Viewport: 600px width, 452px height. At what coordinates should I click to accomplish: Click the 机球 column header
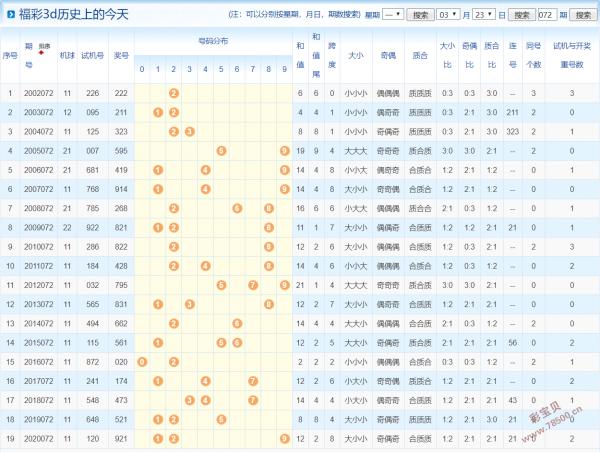pyautogui.click(x=67, y=56)
